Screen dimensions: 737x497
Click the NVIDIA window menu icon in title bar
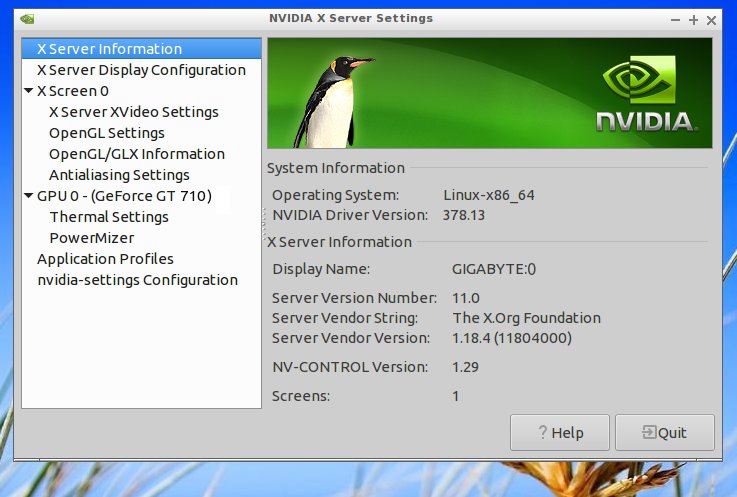27,19
